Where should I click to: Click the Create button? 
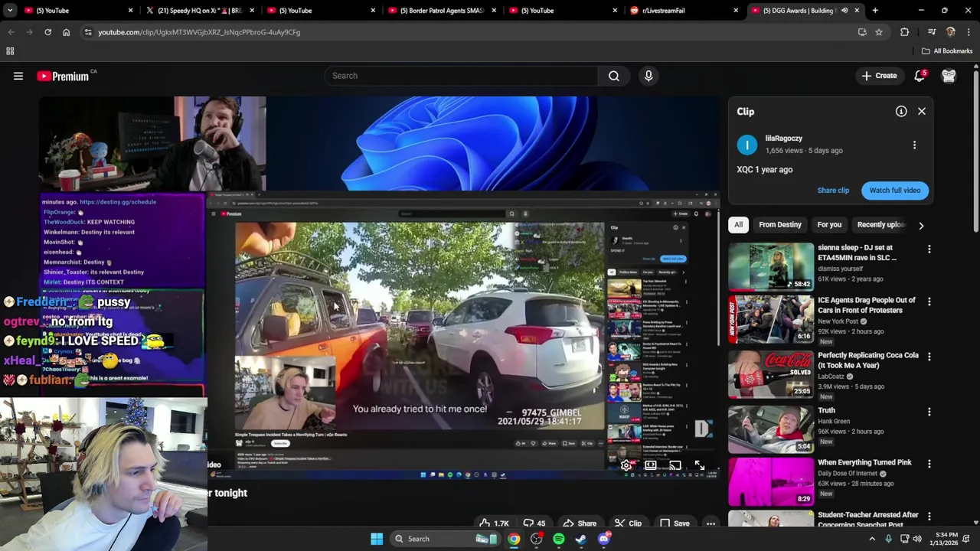(879, 76)
